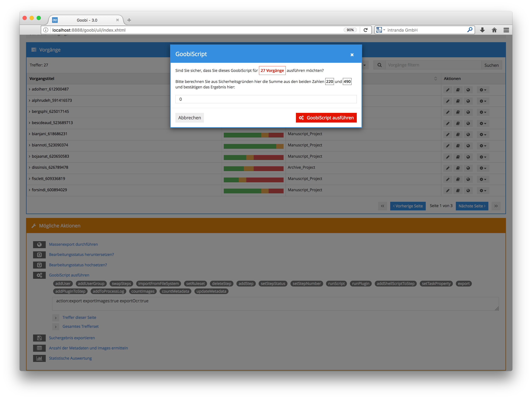Open gear dropdown for bianjani_618686231
Viewport: 532px width, 399px height.
(x=483, y=135)
